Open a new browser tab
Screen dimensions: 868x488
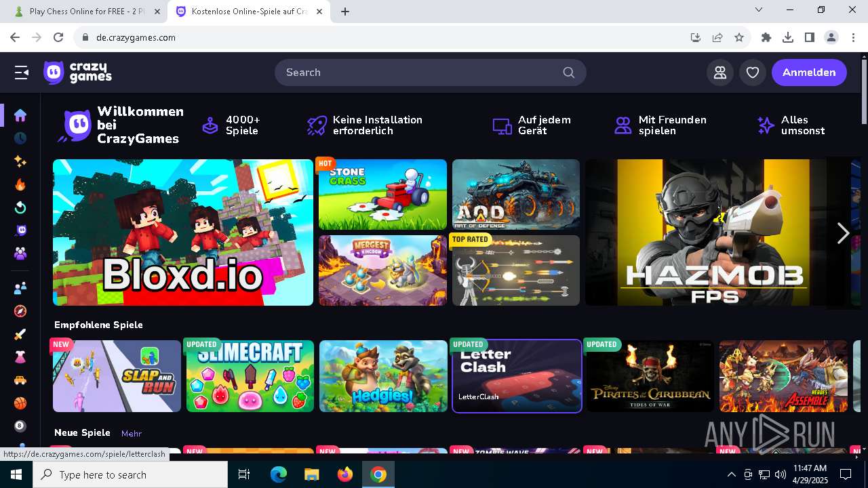(344, 12)
